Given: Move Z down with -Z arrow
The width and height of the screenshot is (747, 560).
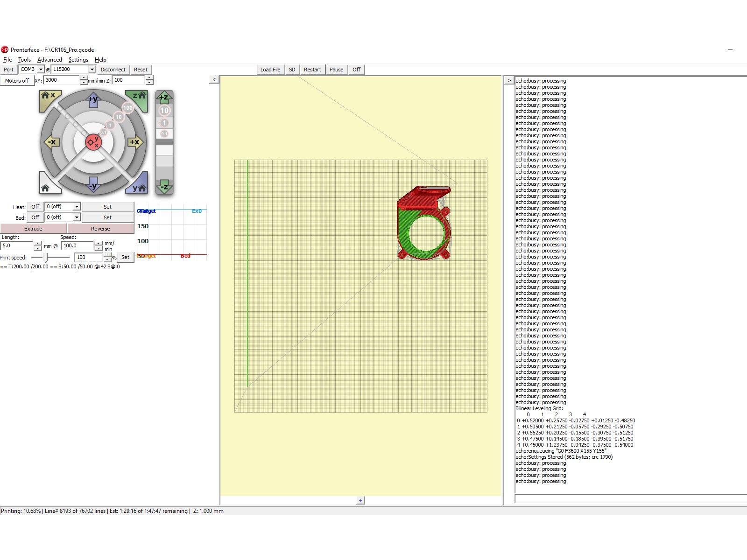Looking at the screenshot, I should coord(164,186).
